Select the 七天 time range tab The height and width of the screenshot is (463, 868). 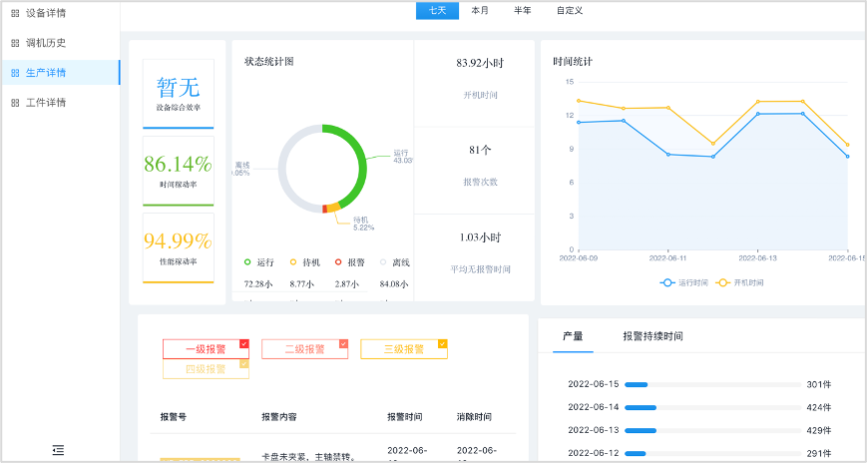pyautogui.click(x=437, y=10)
